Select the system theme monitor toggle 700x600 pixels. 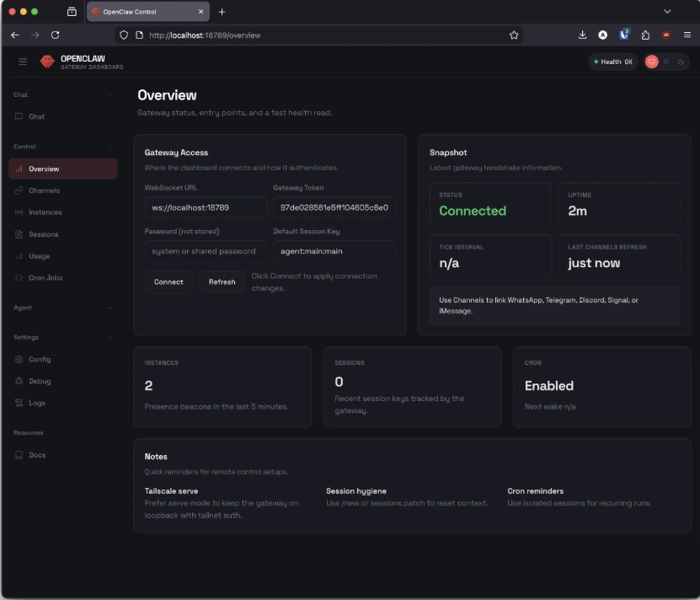coord(652,62)
